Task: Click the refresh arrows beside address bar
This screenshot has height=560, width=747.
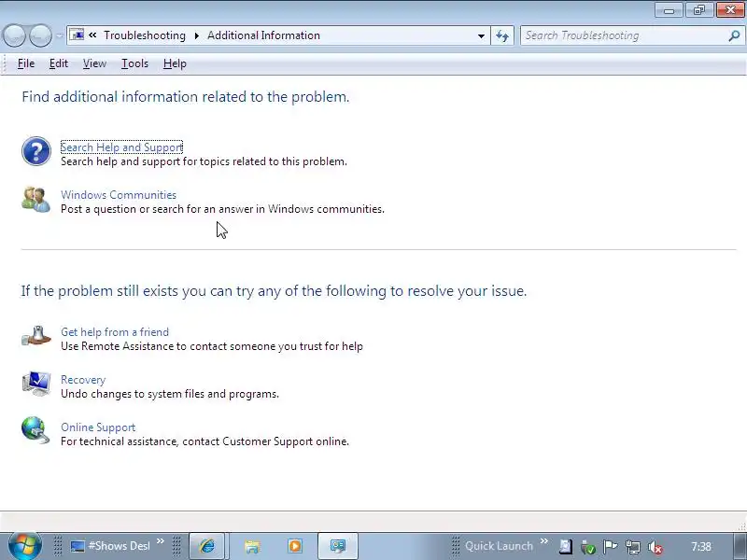Action: point(502,35)
